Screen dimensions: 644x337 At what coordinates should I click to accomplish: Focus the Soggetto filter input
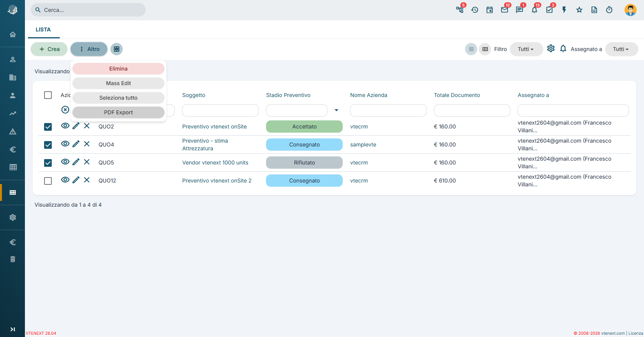click(x=220, y=110)
